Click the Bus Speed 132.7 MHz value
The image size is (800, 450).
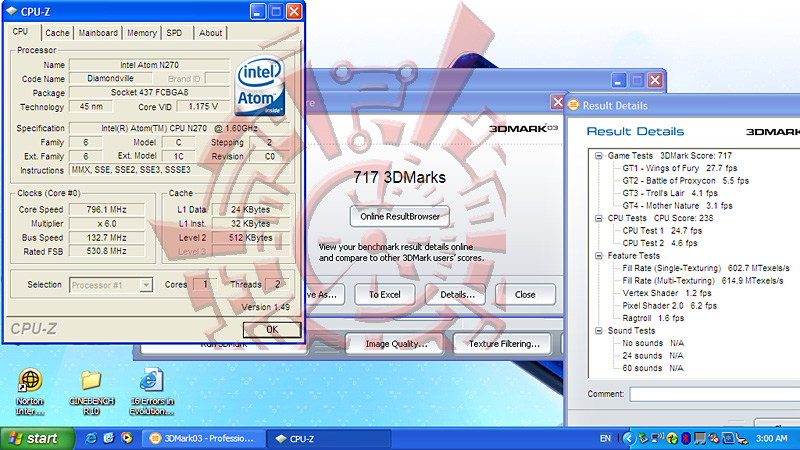[107, 237]
